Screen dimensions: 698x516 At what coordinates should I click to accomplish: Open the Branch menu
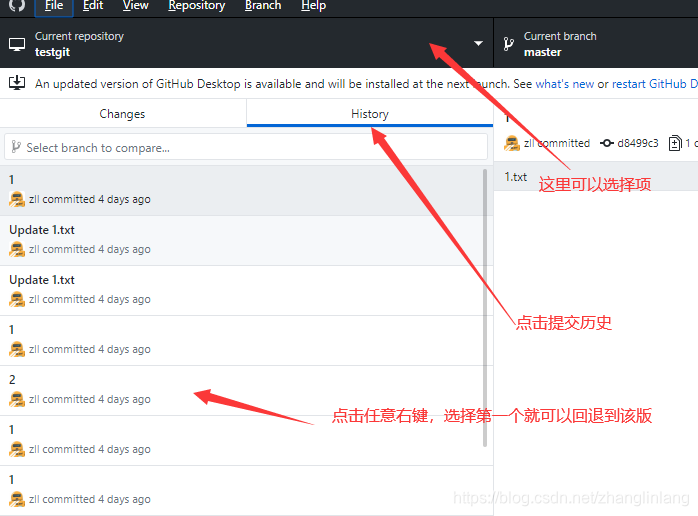click(x=263, y=6)
